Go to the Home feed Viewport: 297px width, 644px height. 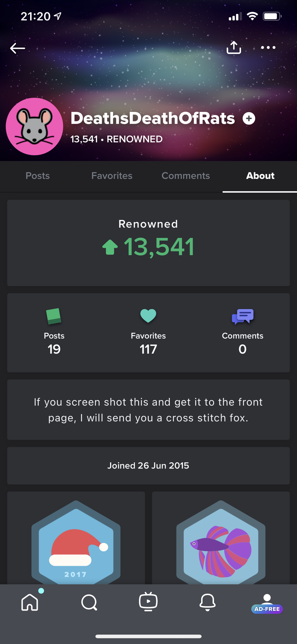(x=30, y=602)
